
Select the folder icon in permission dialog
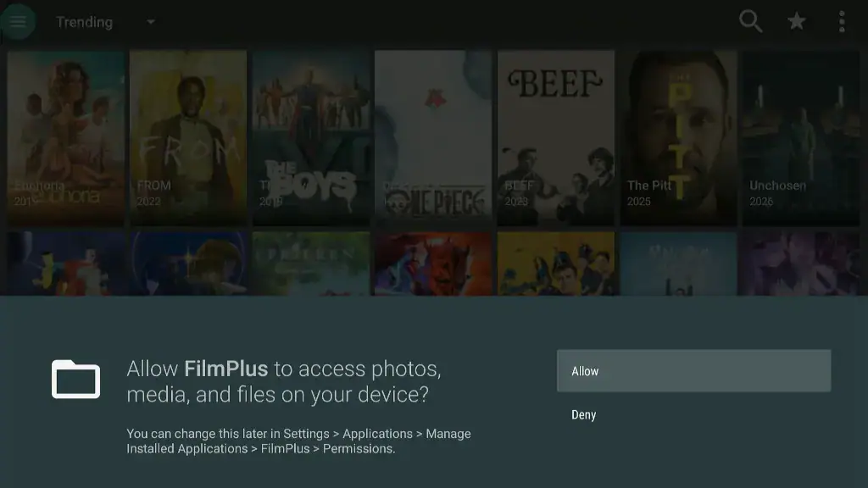click(x=75, y=379)
